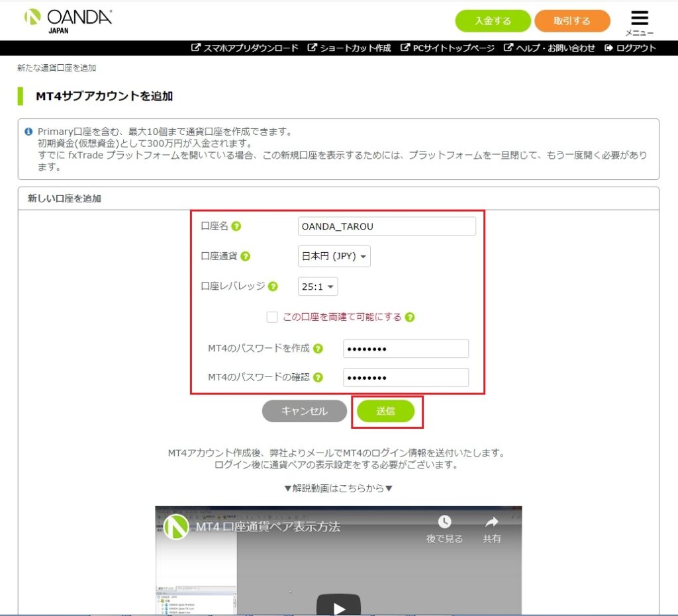Focus the MT4のパスワードを作成 field
The width and height of the screenshot is (678, 616).
406,349
